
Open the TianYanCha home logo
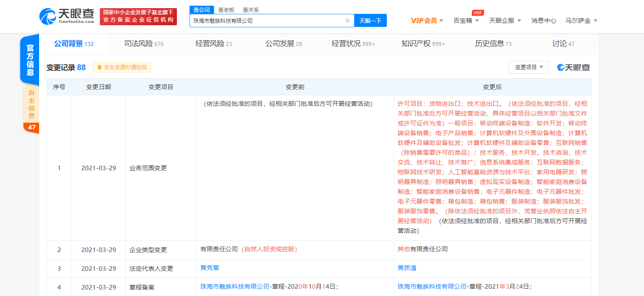(x=67, y=16)
